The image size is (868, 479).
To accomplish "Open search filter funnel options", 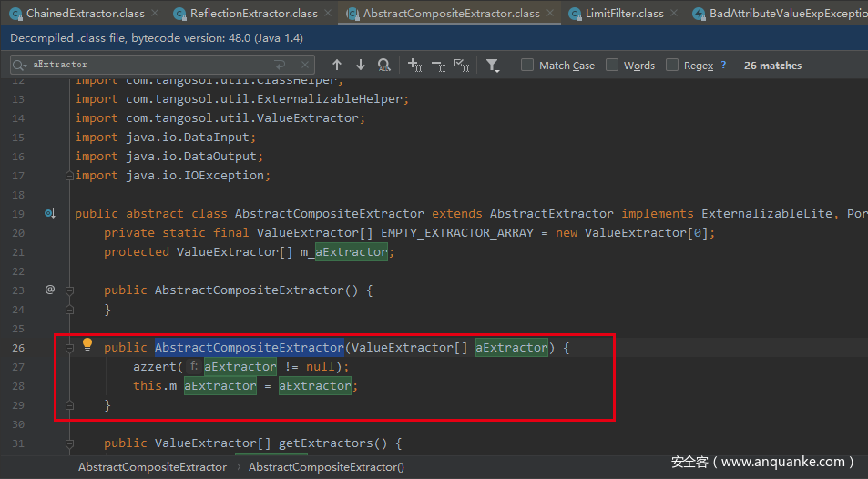I will click(493, 65).
